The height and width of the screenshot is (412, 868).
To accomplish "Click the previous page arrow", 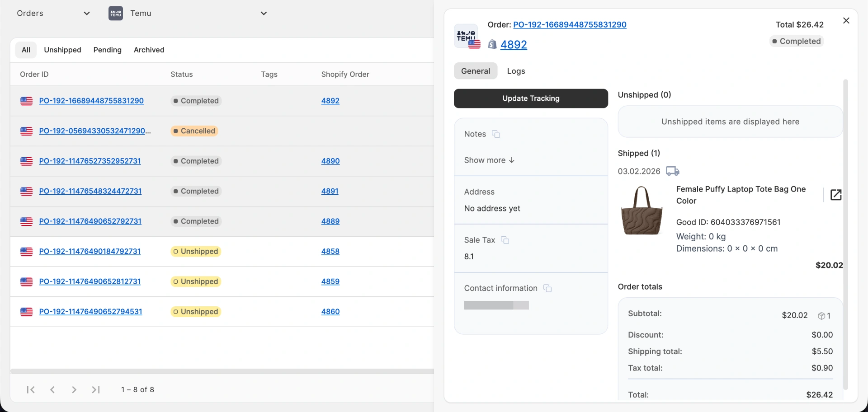I will pyautogui.click(x=52, y=389).
